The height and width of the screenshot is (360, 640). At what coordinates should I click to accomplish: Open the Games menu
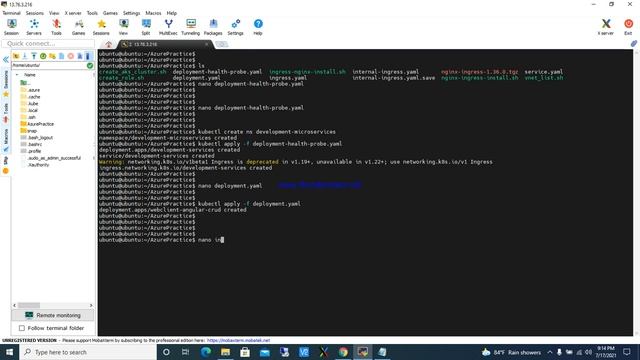click(110, 13)
